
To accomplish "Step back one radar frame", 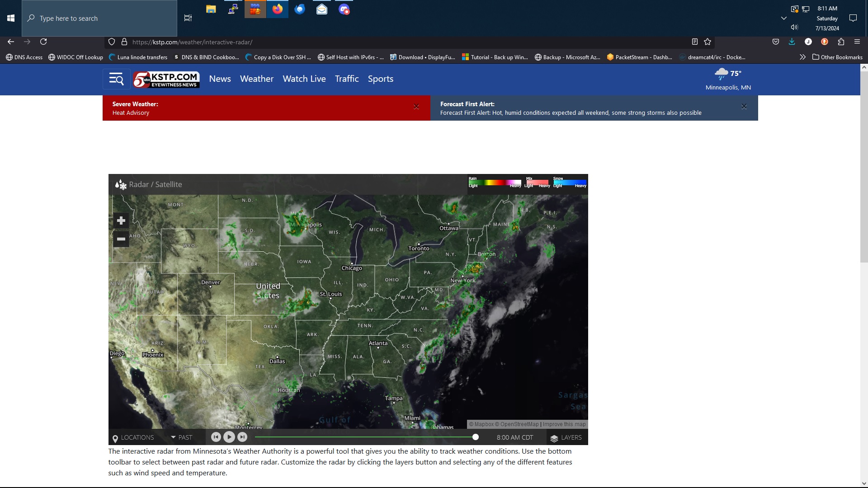I will (216, 437).
